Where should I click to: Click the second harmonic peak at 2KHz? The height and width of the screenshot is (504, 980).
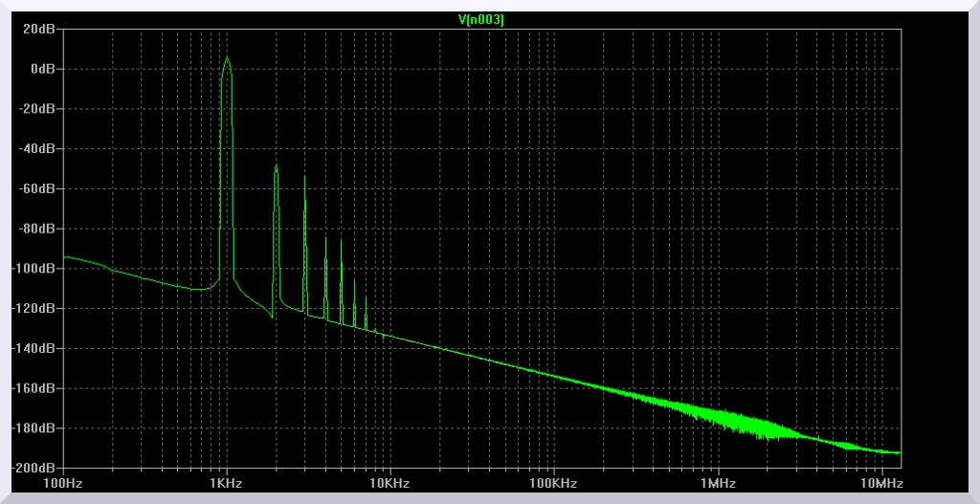point(276,166)
